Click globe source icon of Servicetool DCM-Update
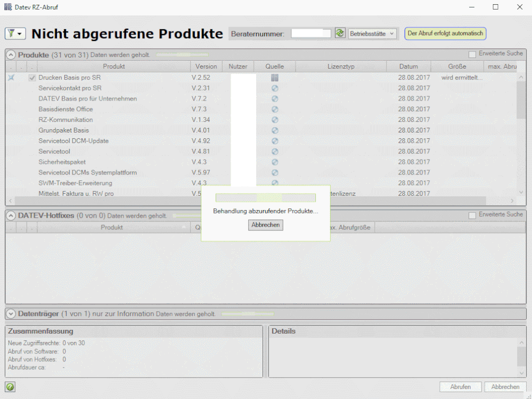532x399 pixels. point(275,140)
